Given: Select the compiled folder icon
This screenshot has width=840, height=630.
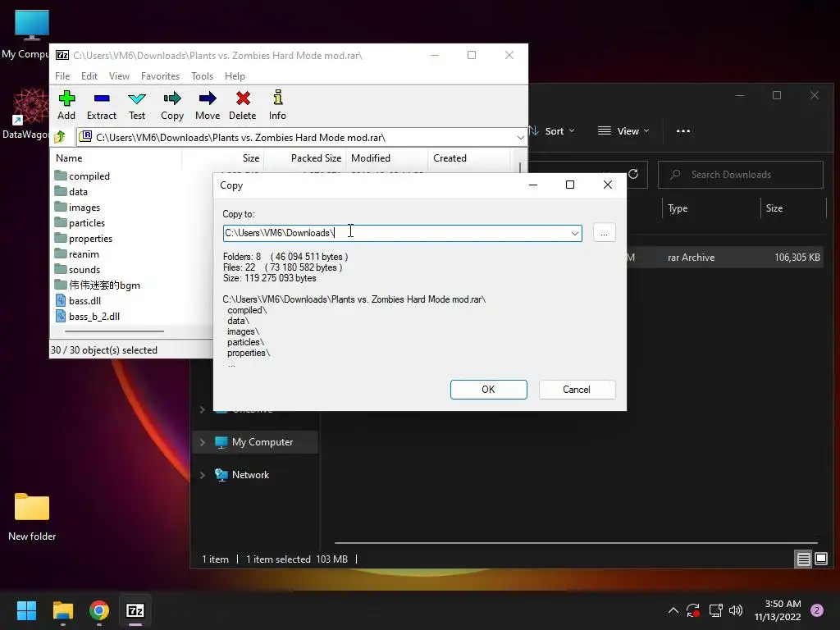Looking at the screenshot, I should tap(61, 176).
